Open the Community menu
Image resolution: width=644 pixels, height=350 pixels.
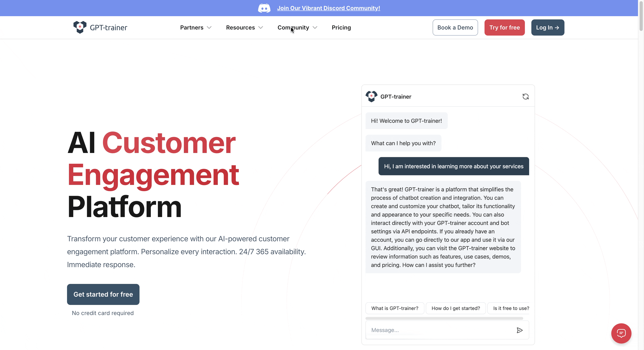[x=293, y=27]
